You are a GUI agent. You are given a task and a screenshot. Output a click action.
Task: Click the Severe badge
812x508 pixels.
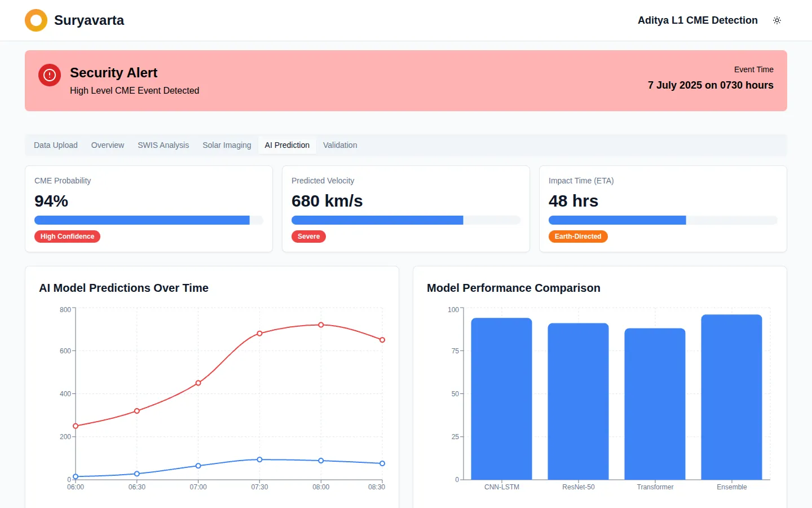tap(308, 237)
